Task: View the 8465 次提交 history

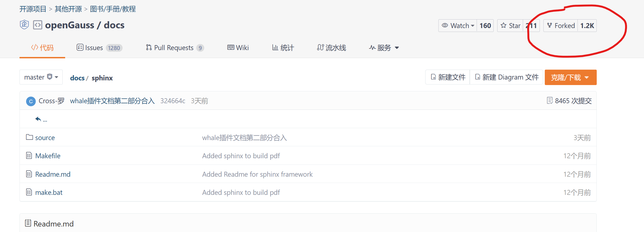Action: (573, 101)
